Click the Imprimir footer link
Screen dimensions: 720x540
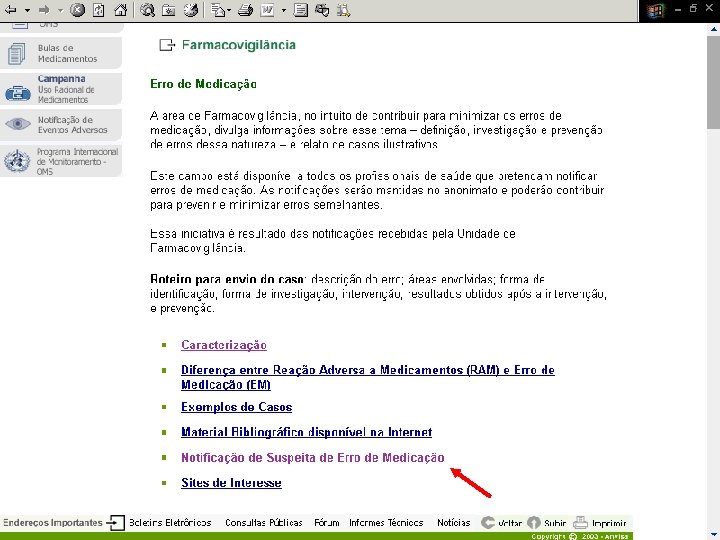[609, 523]
